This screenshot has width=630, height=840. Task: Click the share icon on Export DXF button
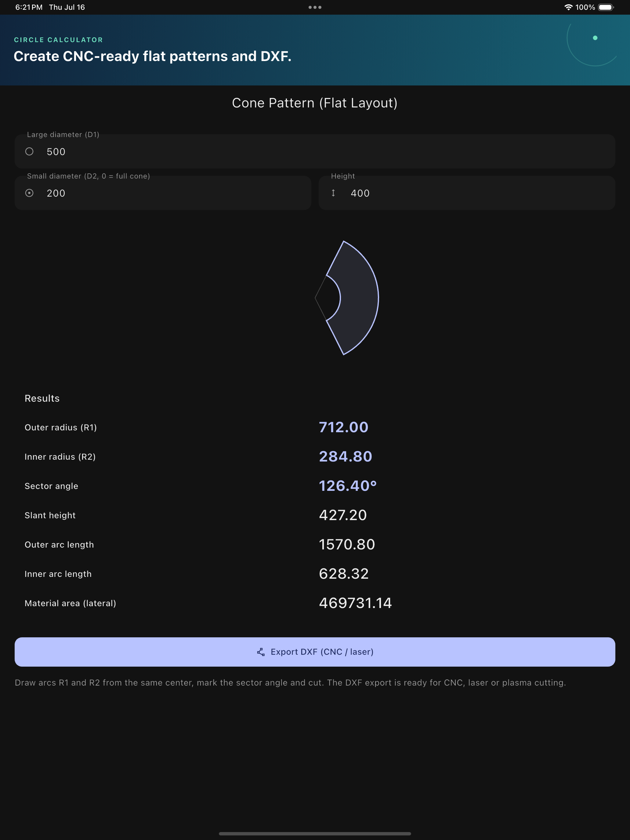tap(261, 652)
